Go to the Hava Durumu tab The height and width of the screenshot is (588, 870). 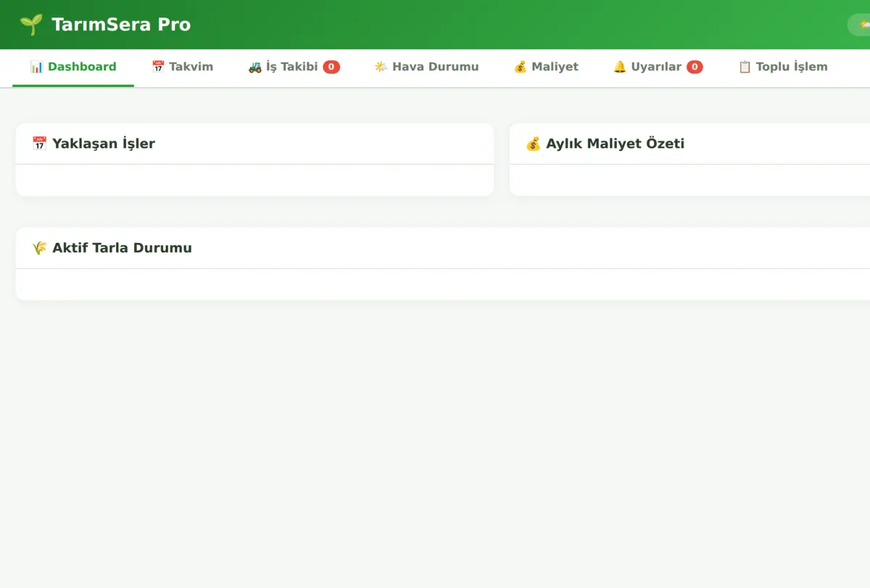(426, 67)
